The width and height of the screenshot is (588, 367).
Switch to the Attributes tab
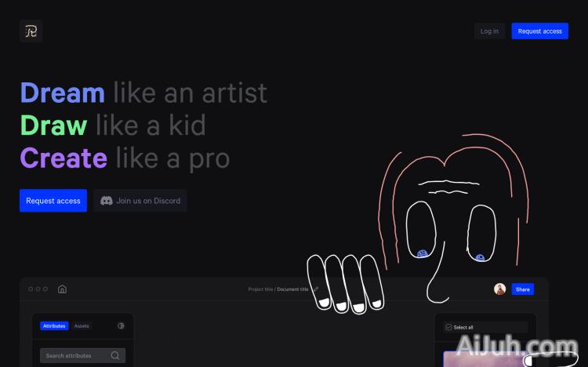point(54,325)
